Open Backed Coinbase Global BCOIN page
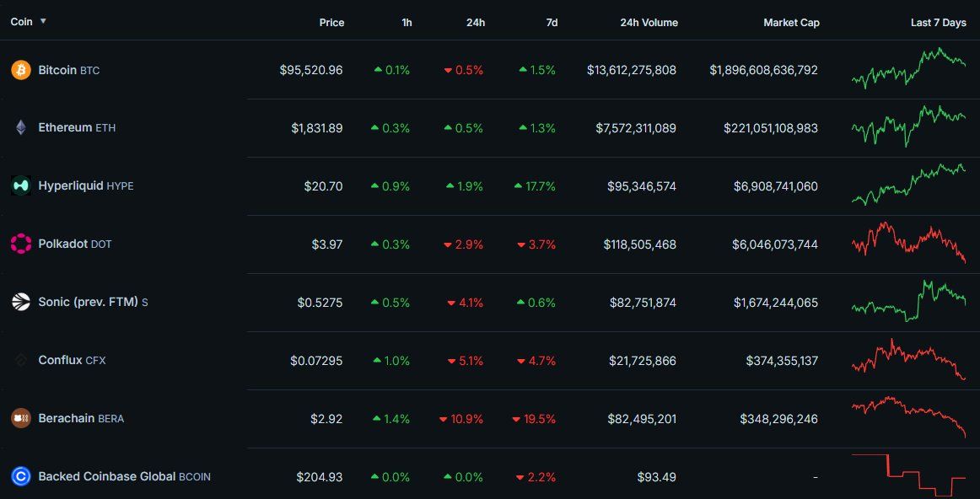 click(124, 476)
